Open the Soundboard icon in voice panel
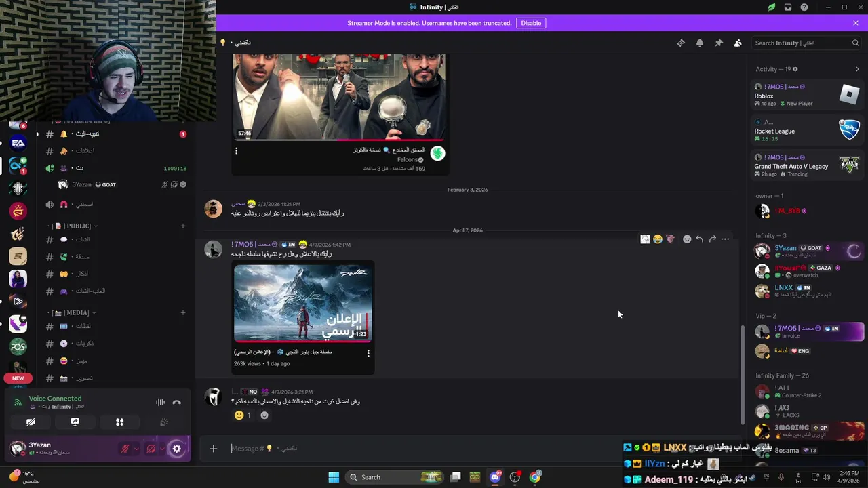 163,422
